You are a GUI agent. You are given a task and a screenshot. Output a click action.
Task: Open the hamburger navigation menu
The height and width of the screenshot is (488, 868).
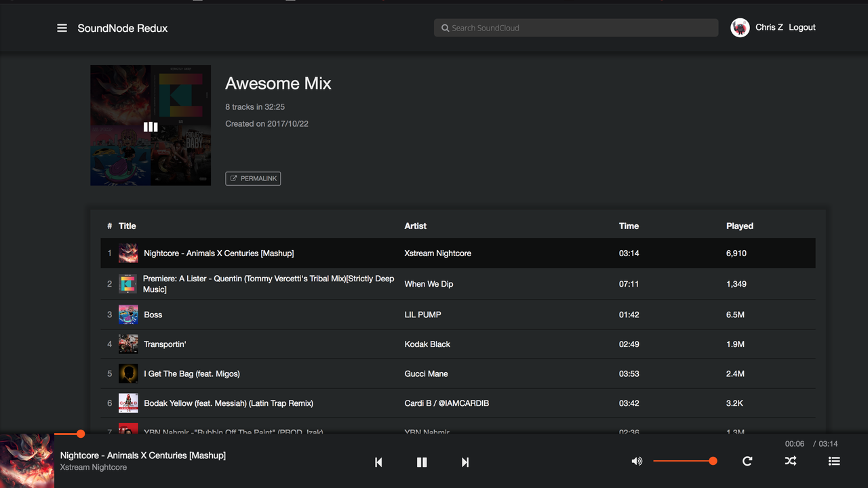62,28
